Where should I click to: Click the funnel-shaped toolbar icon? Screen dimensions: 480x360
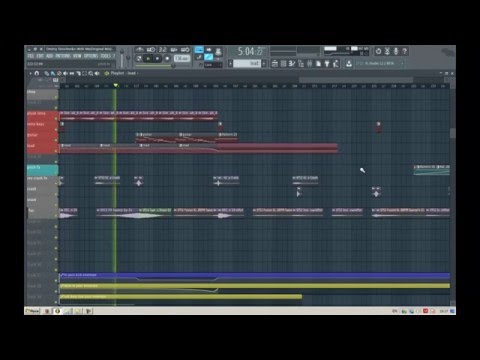click(x=327, y=63)
